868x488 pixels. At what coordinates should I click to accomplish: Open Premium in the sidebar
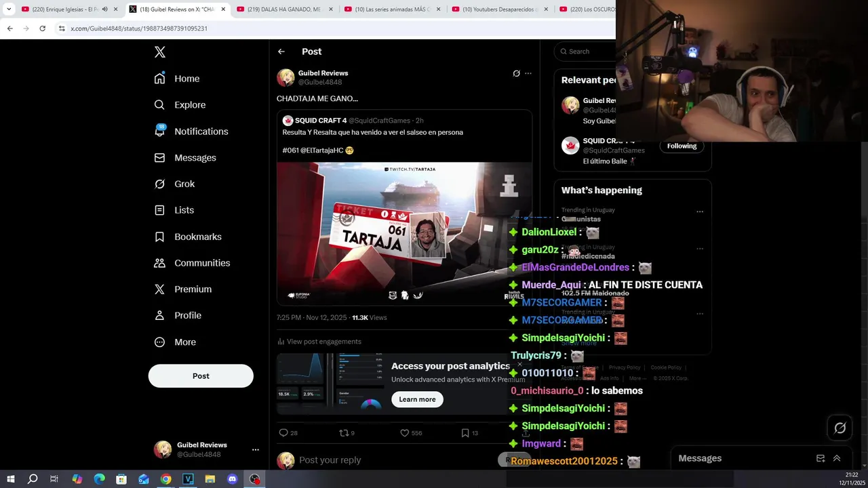(x=183, y=289)
